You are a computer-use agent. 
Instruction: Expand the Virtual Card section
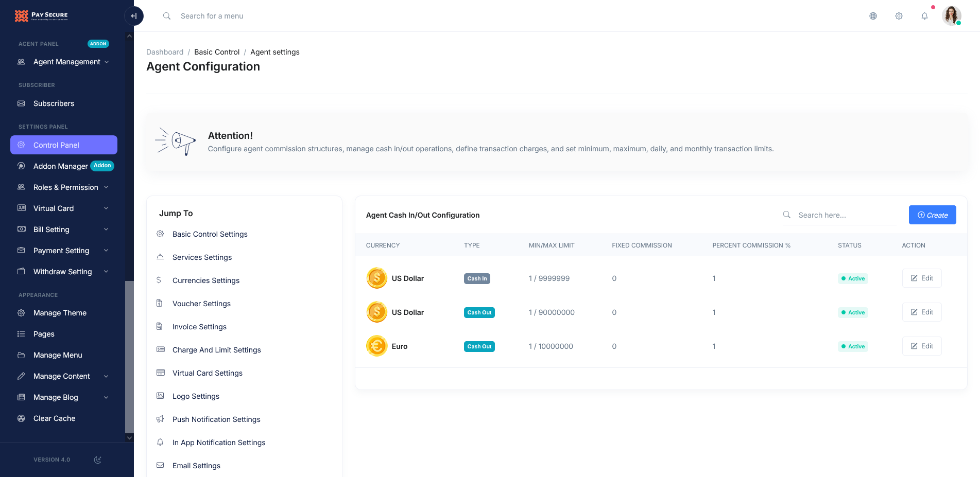coord(53,208)
